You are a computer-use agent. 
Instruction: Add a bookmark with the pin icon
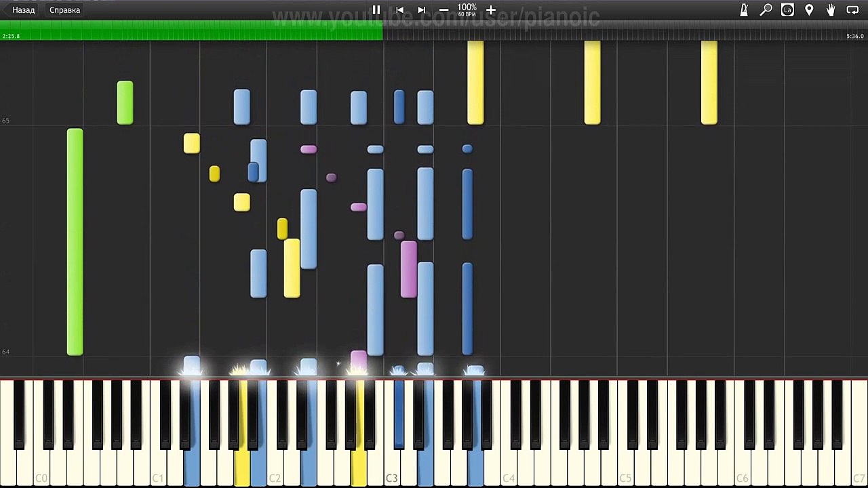click(809, 10)
